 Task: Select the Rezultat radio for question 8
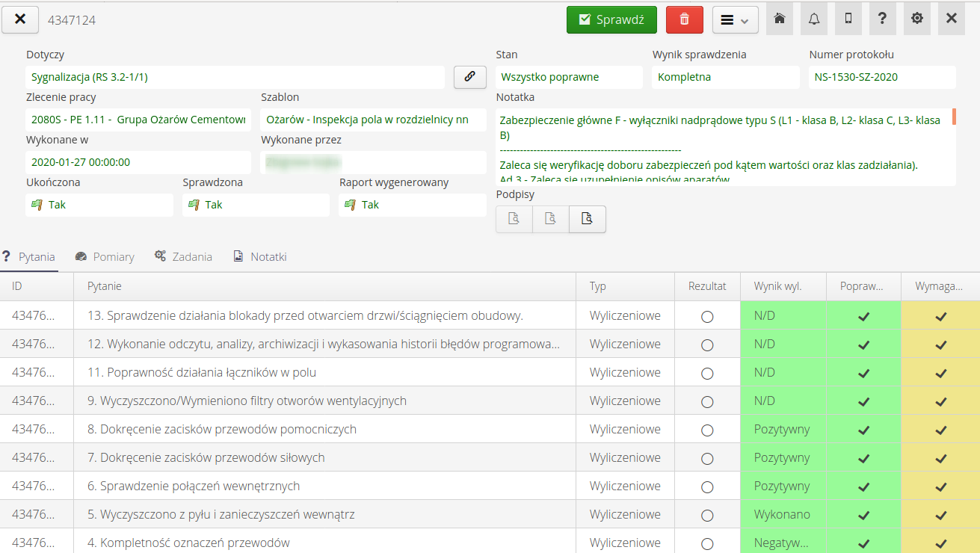click(707, 430)
